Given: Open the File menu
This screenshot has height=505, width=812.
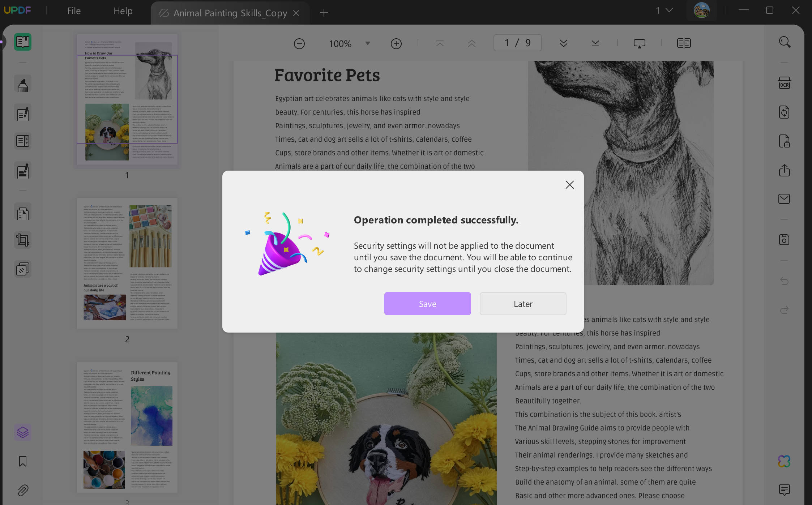Looking at the screenshot, I should point(73,10).
